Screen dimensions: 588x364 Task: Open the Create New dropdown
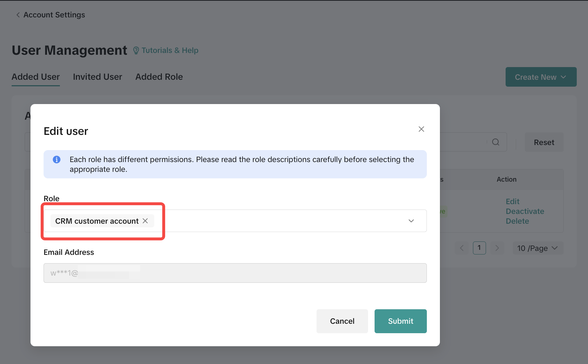(x=541, y=77)
